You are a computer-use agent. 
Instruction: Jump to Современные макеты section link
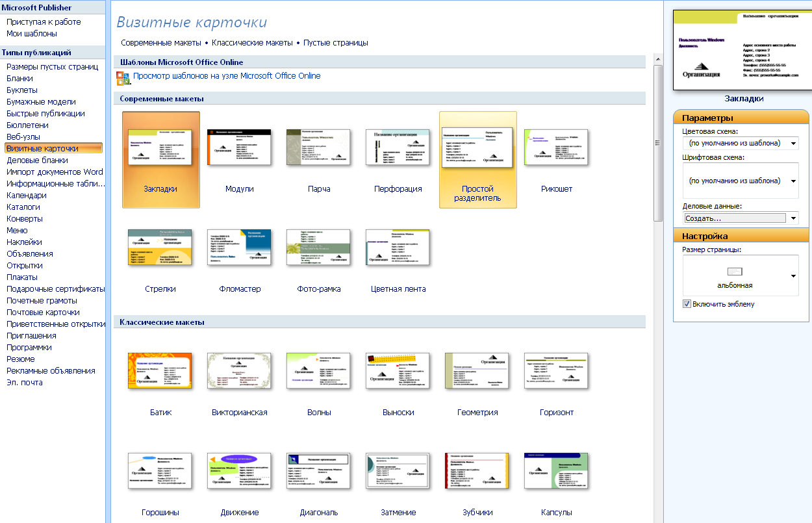pyautogui.click(x=161, y=43)
